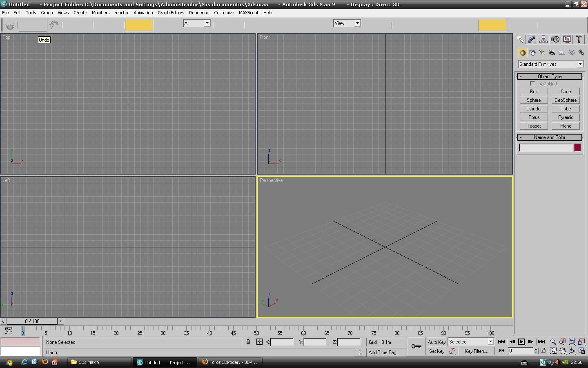Click the Set Keys large key icon

pyautogui.click(x=416, y=346)
